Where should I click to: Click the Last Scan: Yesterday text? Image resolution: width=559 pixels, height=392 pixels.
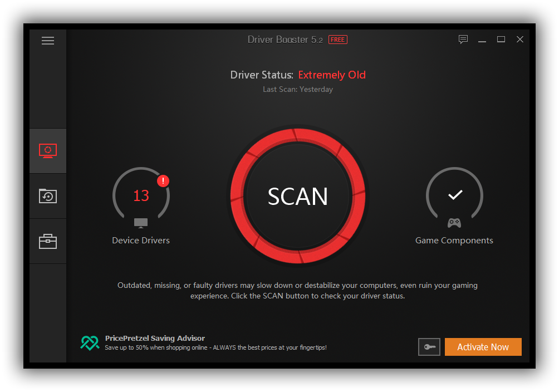pos(298,89)
